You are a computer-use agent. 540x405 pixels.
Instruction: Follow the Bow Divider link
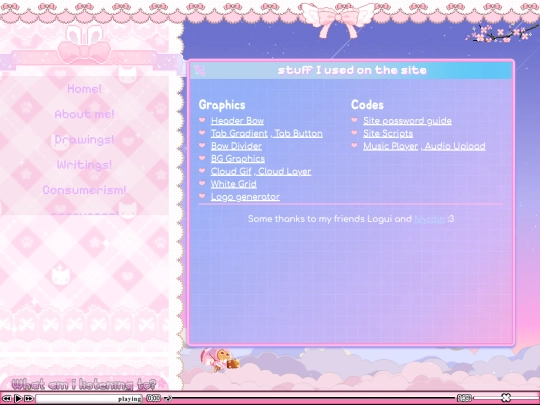pyautogui.click(x=236, y=146)
